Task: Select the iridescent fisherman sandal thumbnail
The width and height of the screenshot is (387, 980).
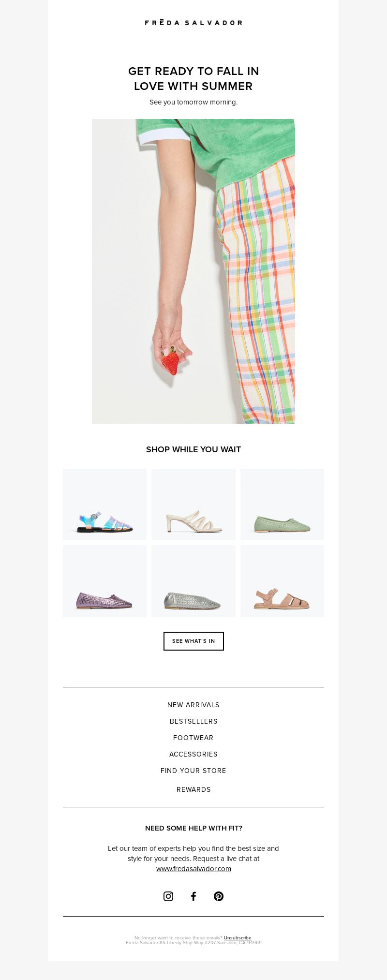Action: pos(104,505)
